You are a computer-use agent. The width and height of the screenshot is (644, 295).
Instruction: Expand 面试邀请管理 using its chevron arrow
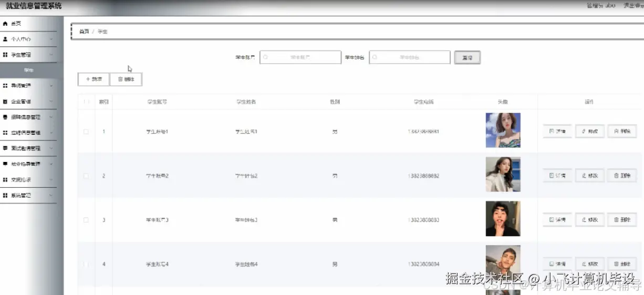click(51, 148)
